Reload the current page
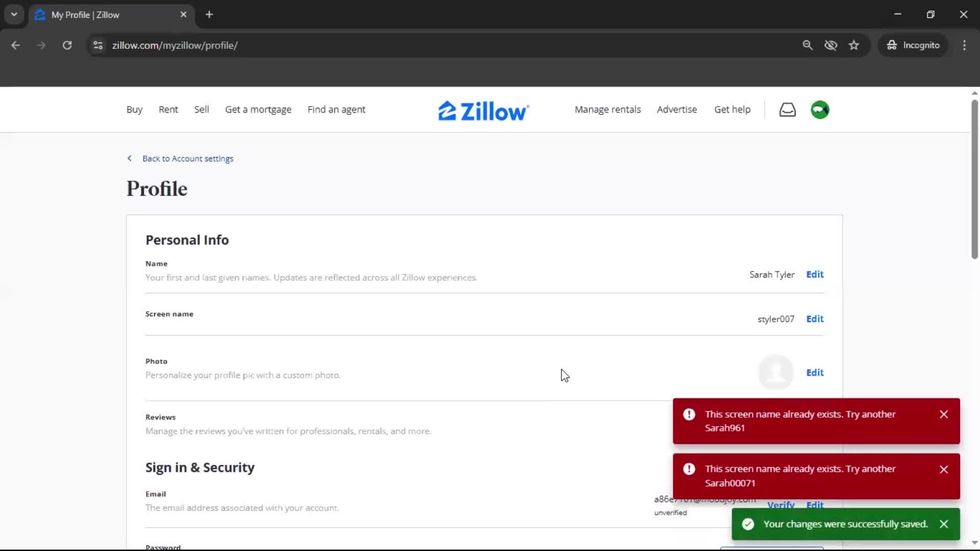 [67, 45]
